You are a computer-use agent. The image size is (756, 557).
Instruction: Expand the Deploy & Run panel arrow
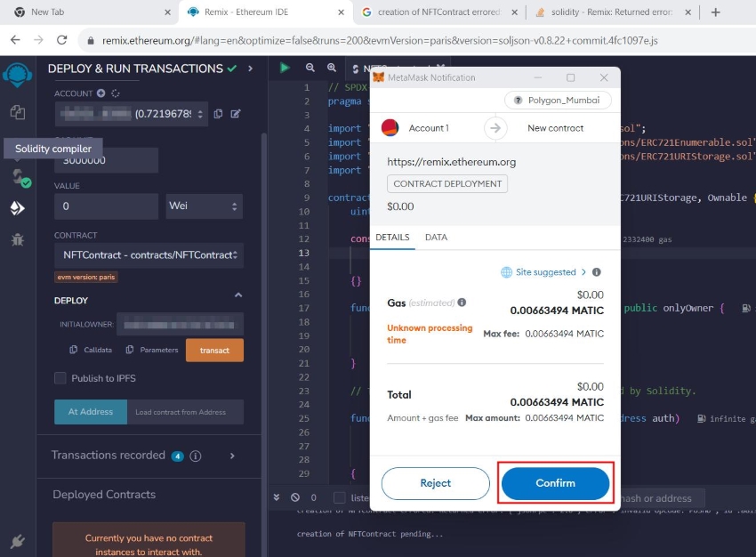250,69
